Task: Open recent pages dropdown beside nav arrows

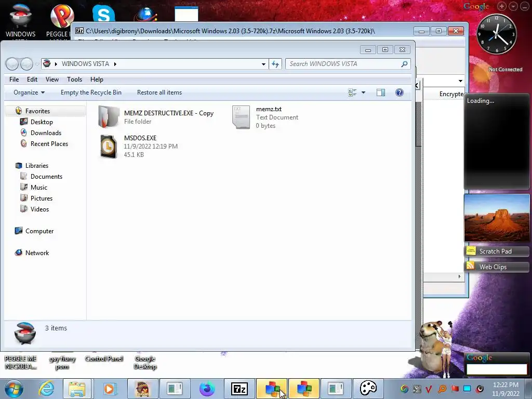Action: (37, 64)
